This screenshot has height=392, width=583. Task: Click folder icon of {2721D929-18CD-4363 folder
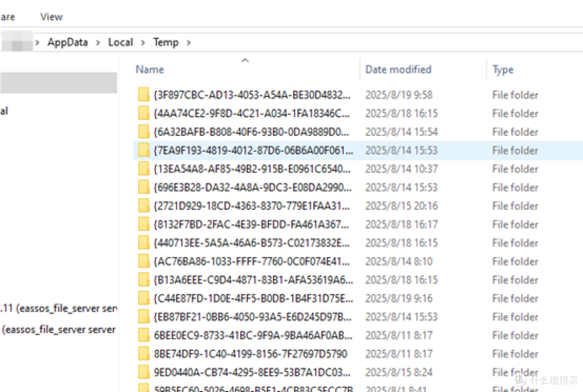(x=144, y=205)
